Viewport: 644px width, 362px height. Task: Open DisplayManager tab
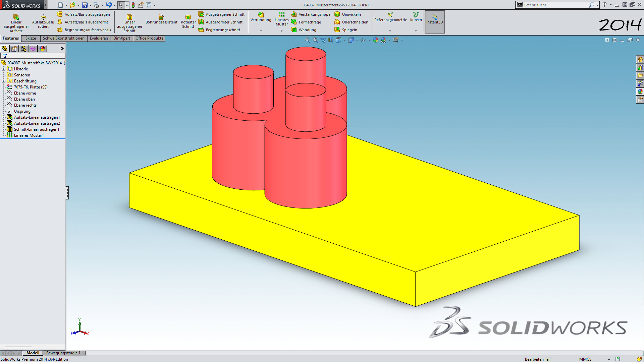point(42,49)
